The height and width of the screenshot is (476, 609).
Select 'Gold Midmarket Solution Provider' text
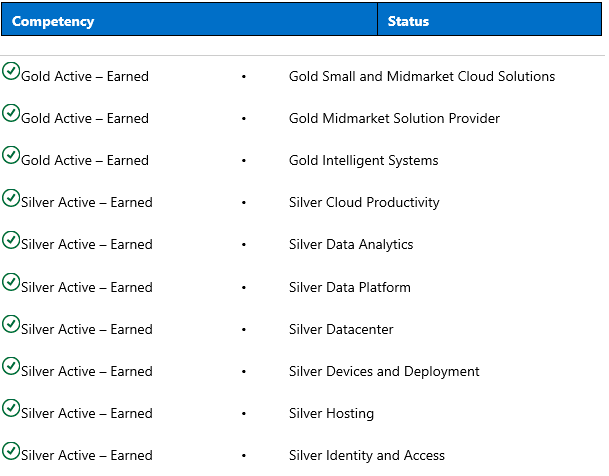pyautogui.click(x=394, y=118)
